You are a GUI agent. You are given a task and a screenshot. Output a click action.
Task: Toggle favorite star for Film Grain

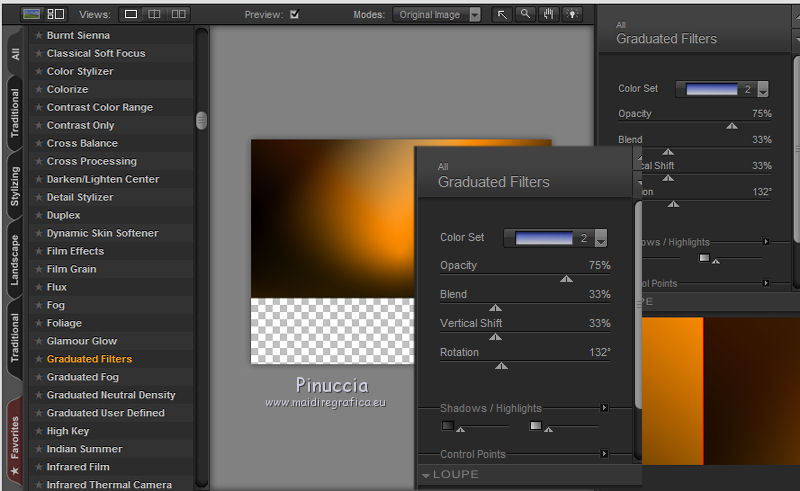point(39,269)
